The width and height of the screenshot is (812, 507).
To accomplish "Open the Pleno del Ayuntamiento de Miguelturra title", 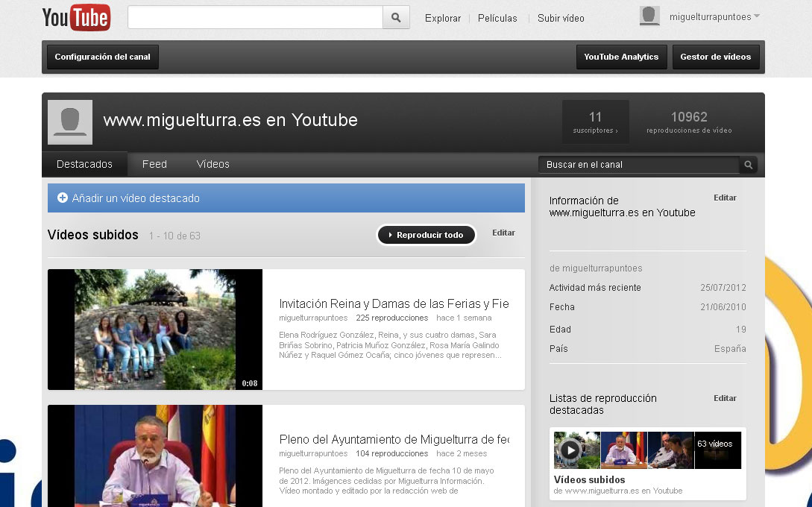I will tap(394, 439).
